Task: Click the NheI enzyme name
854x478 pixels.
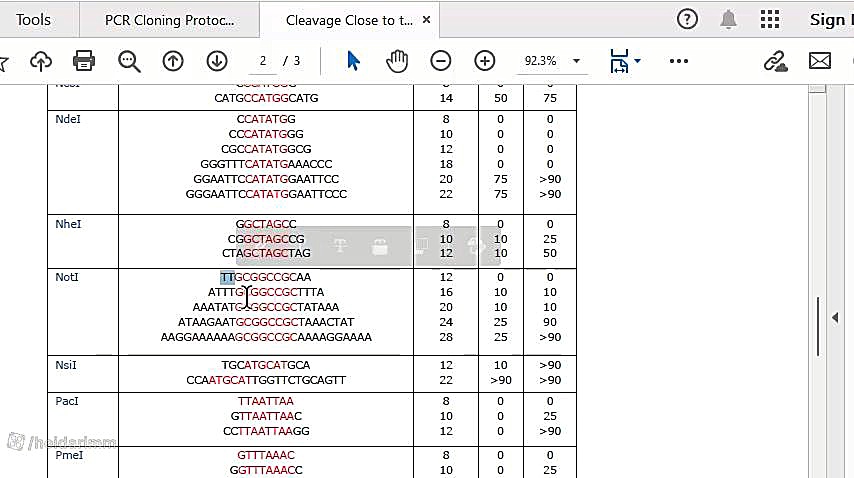Action: pyautogui.click(x=68, y=224)
